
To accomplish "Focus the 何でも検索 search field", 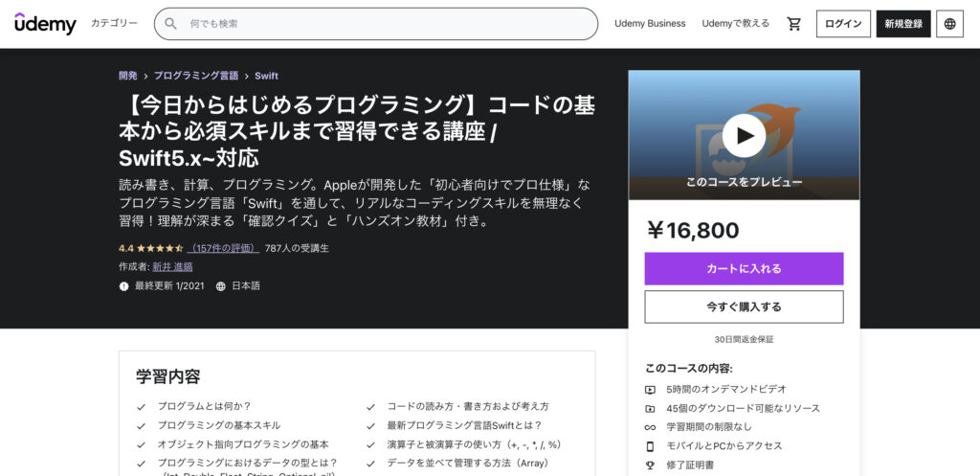I will pyautogui.click(x=375, y=24).
